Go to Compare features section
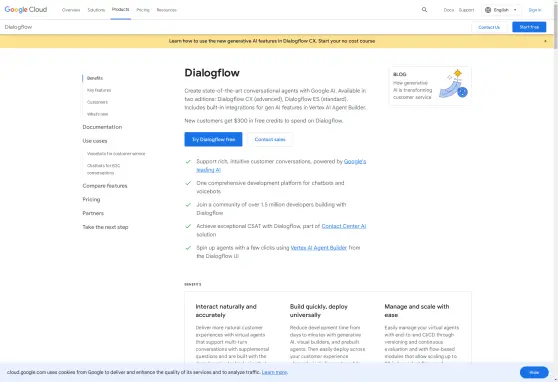558x382 pixels. pos(105,186)
